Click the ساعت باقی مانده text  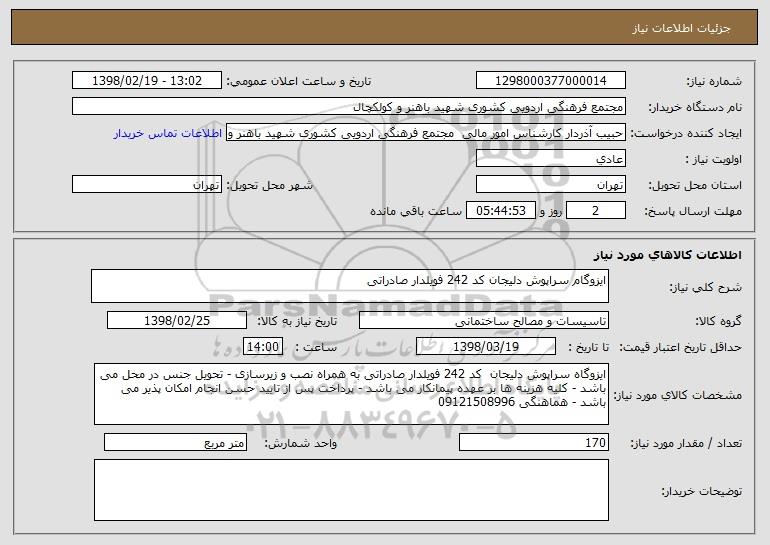click(x=416, y=211)
